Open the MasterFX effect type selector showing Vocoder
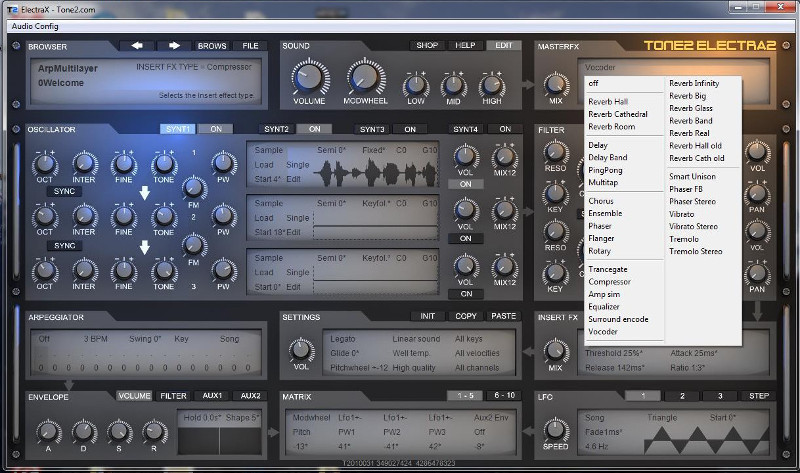Viewport: 800px width, 473px height. click(600, 67)
